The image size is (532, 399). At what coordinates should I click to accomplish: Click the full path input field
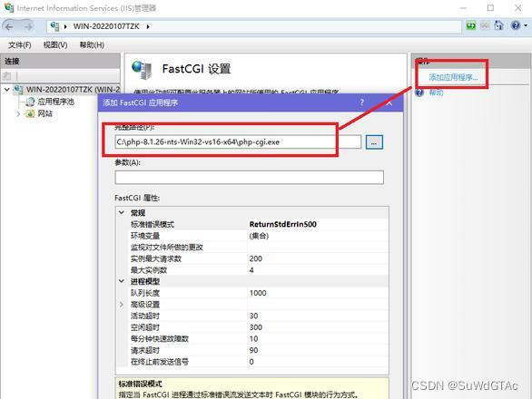point(238,141)
